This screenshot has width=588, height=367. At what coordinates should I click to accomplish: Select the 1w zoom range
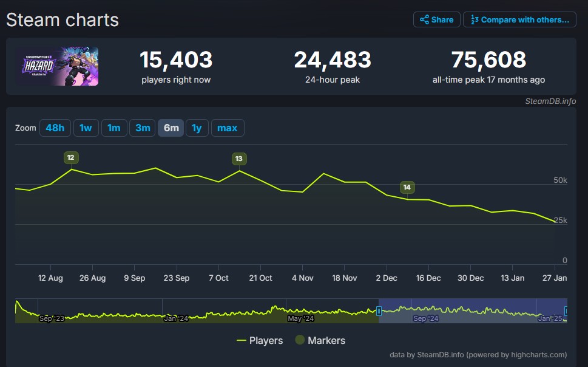click(x=86, y=128)
